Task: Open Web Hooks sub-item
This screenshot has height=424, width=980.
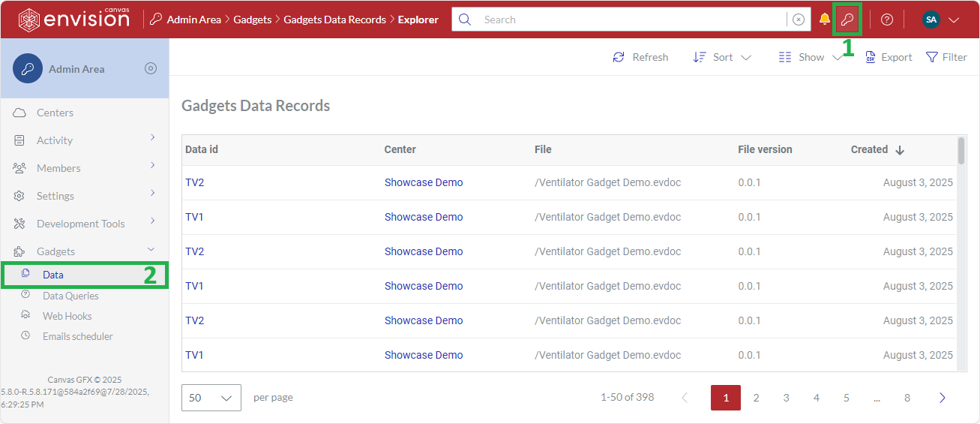Action: click(x=67, y=316)
